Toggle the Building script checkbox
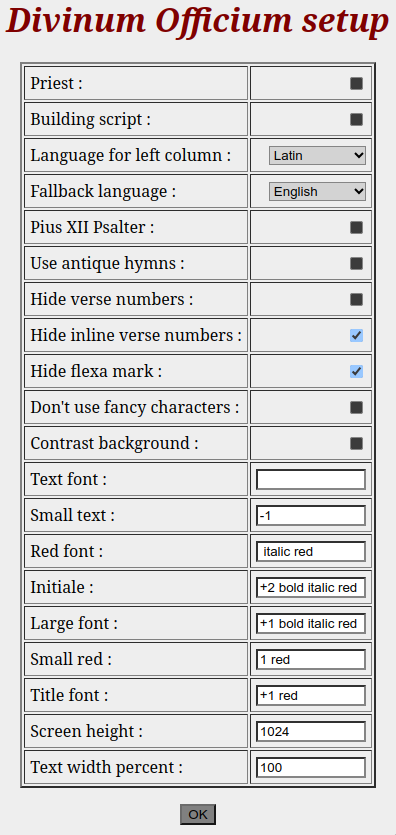 click(357, 119)
